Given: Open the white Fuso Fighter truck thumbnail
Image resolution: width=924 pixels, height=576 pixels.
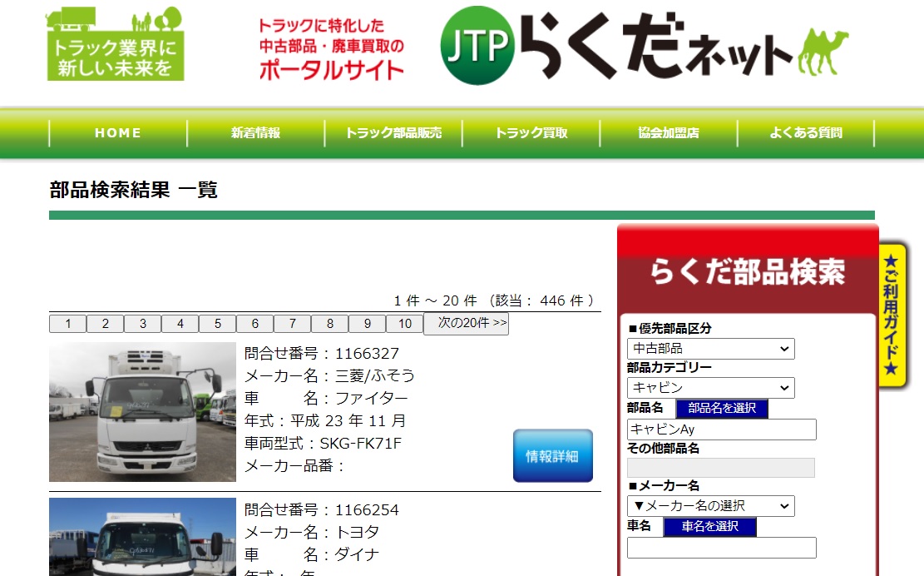Looking at the screenshot, I should 131,412.
